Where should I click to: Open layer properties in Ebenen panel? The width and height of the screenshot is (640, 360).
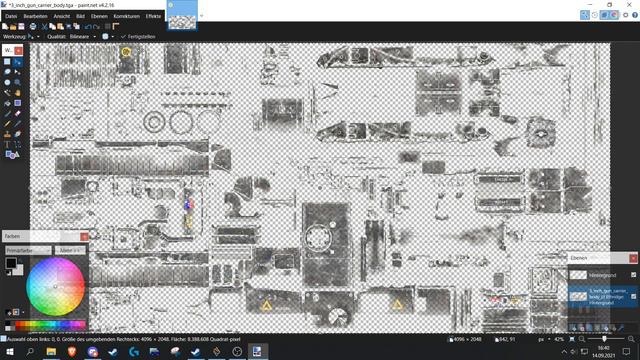pos(621,328)
